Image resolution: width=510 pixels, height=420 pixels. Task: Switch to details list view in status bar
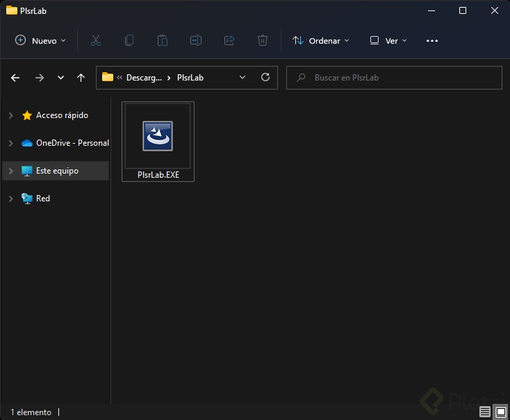click(484, 412)
